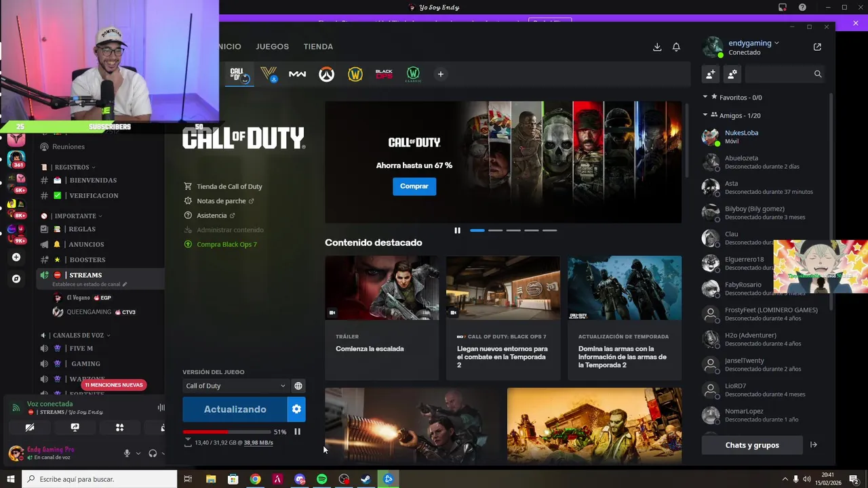Open the Black Ops game icon

pos(384,74)
